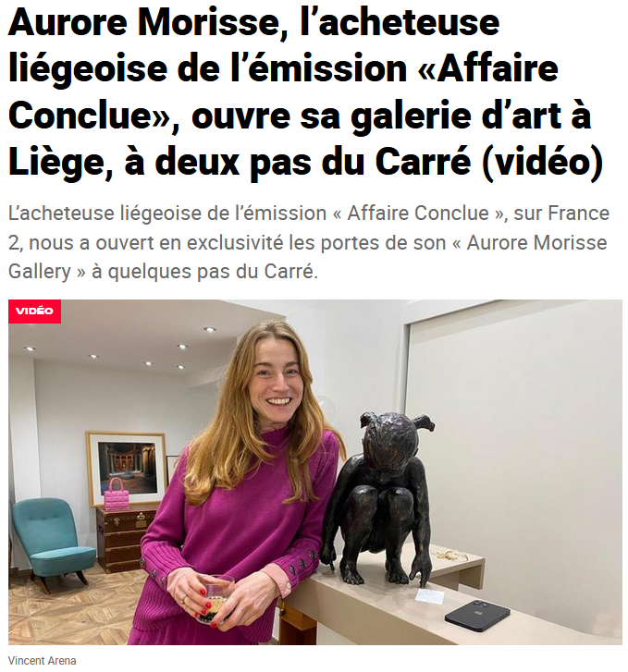Click the glass held in her hands

pos(218,596)
